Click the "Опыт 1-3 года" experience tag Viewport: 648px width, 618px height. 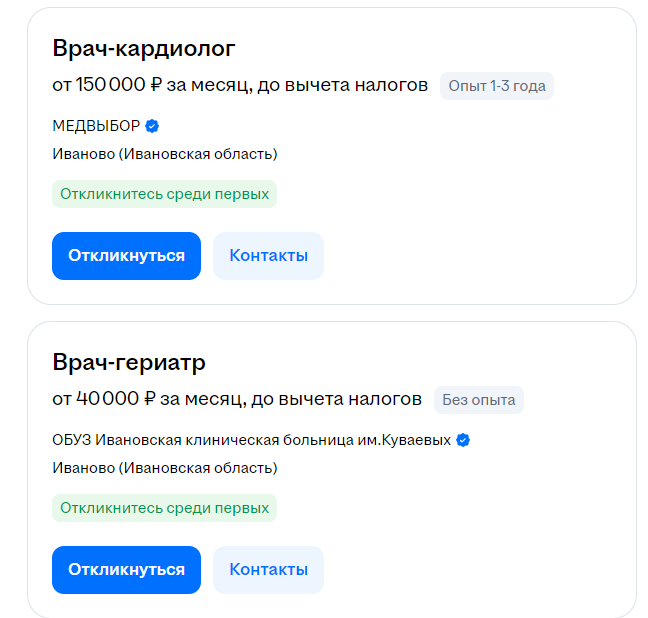tap(497, 86)
